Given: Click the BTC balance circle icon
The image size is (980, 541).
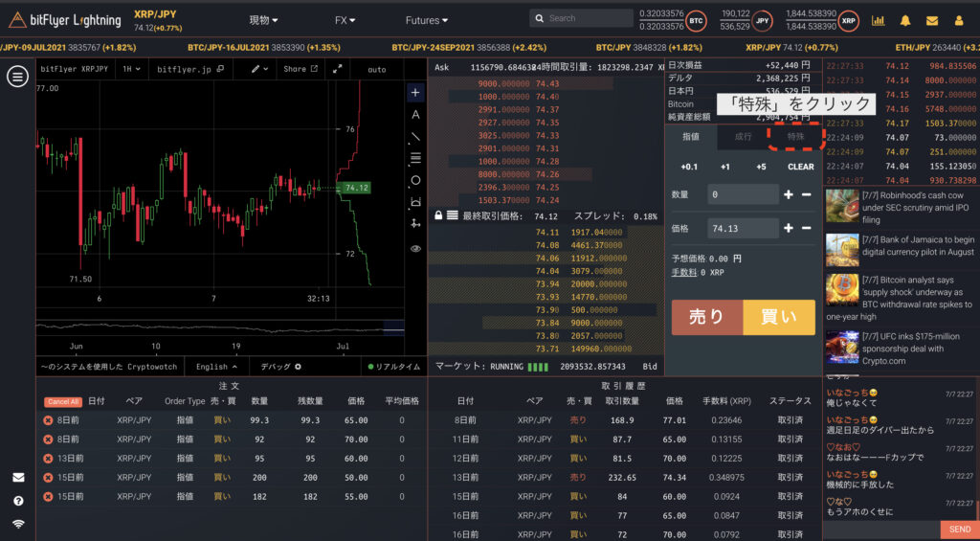Looking at the screenshot, I should coord(696,21).
